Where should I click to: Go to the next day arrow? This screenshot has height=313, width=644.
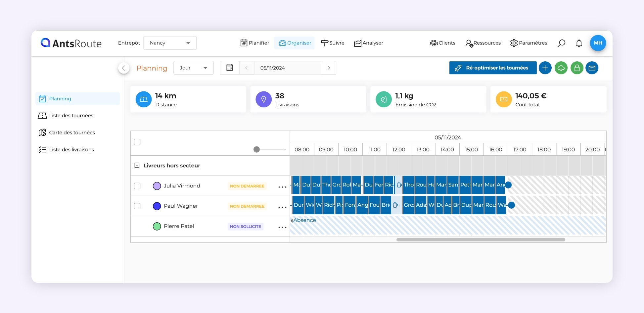tap(329, 68)
